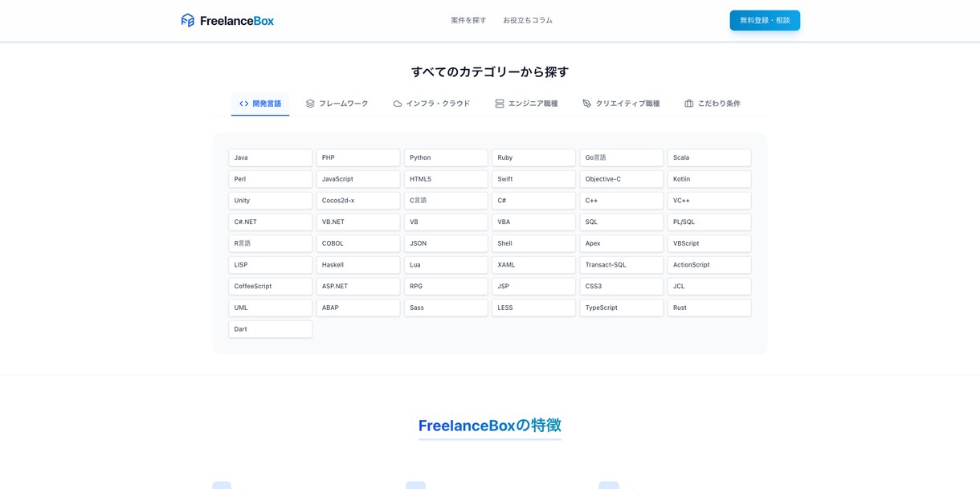
Task: Choose the Shell category
Action: pos(534,243)
